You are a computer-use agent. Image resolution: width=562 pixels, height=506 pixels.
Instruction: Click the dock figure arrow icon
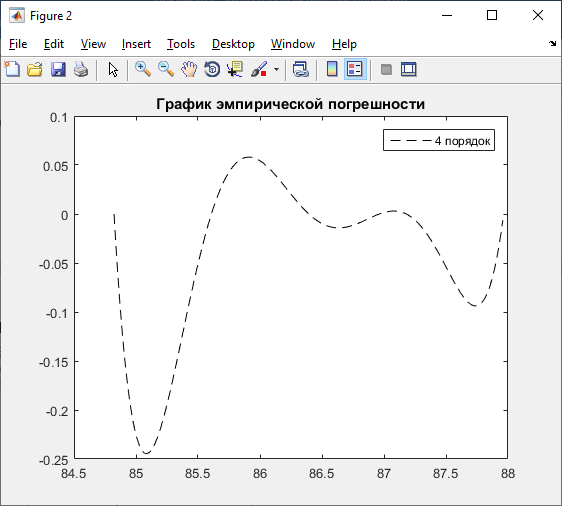pos(552,43)
